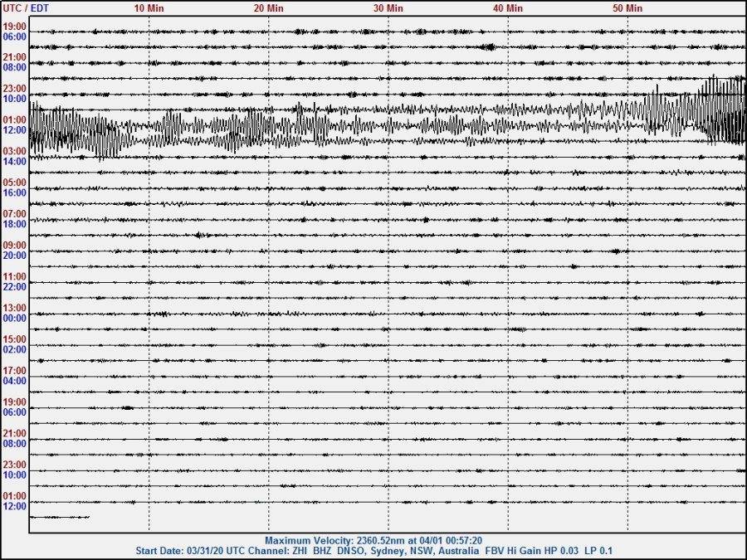The height and width of the screenshot is (560, 747).
Task: Select the red 03:00 UTC row label
Action: [14, 151]
